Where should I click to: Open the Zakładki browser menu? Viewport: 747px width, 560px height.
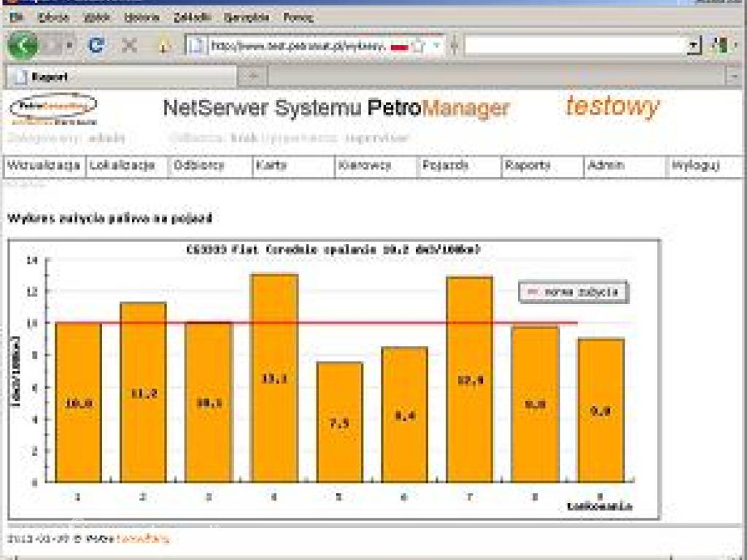click(x=192, y=17)
